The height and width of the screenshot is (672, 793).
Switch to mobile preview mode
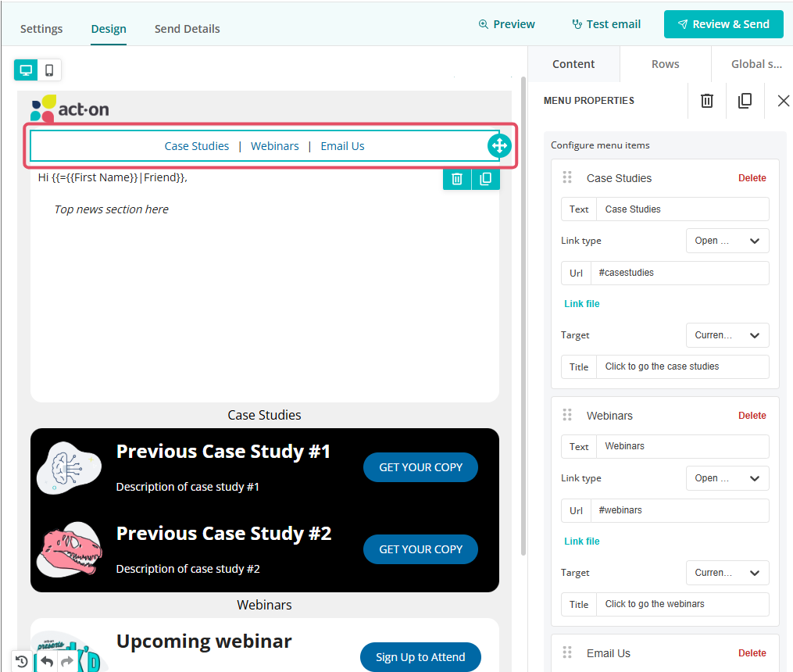[x=49, y=70]
